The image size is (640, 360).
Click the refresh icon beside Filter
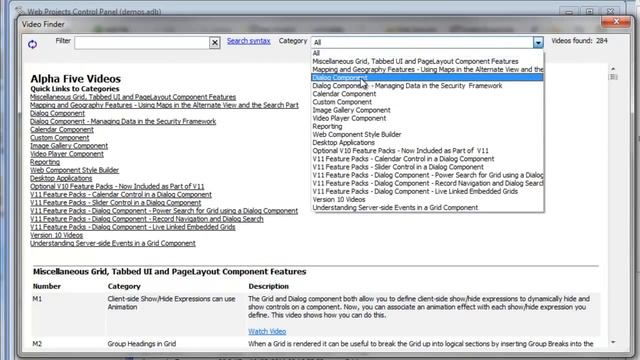point(32,44)
